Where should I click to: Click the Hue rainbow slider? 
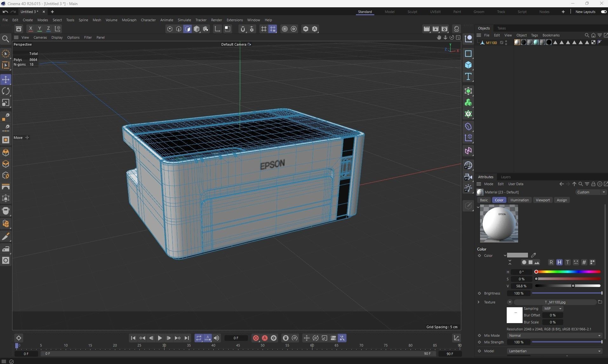568,272
